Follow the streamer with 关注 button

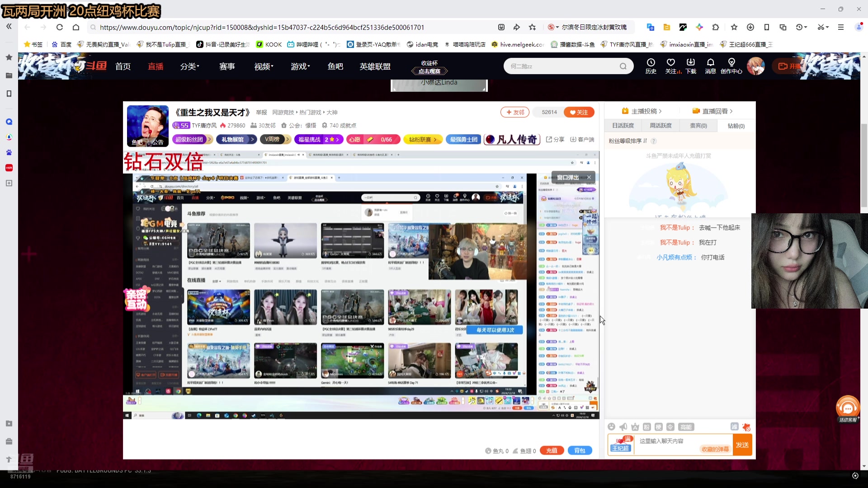pyautogui.click(x=579, y=112)
